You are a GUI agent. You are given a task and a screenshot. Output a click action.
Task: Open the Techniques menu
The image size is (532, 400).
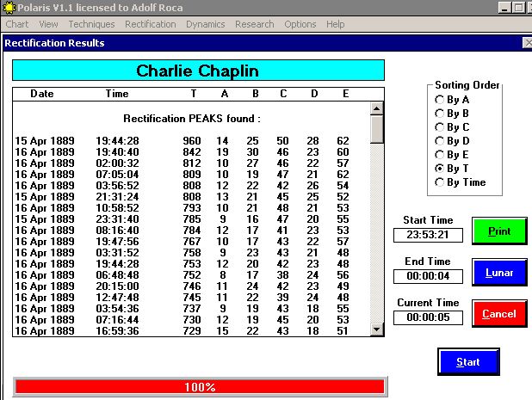pos(91,24)
